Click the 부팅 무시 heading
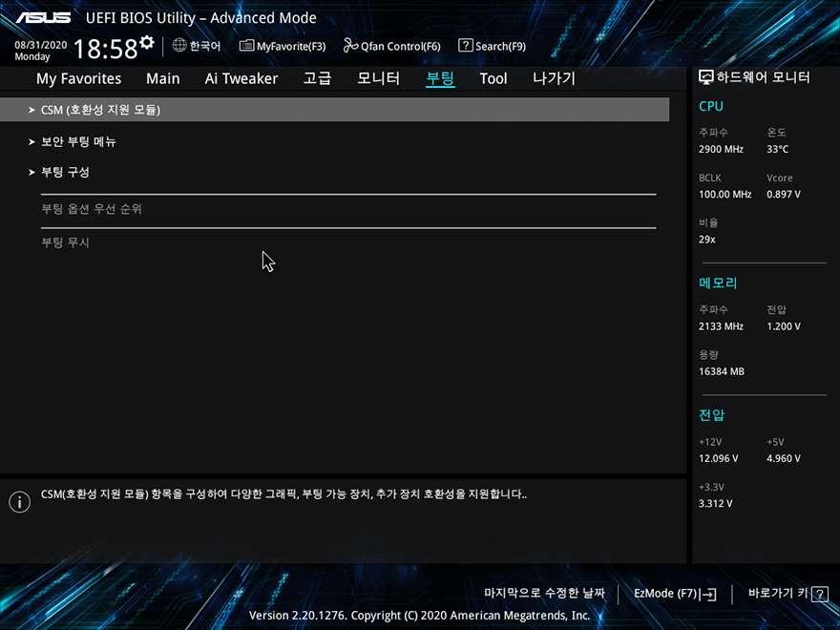 tap(65, 242)
